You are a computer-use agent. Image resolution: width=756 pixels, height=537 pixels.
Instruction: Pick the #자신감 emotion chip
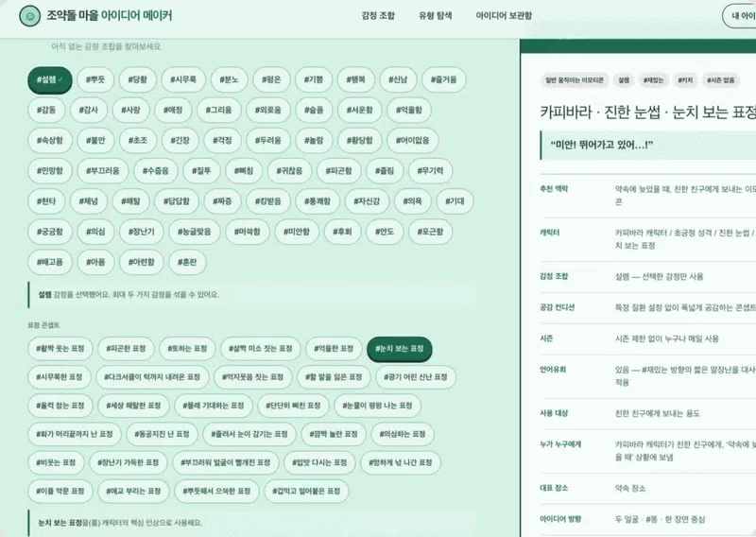click(x=367, y=201)
